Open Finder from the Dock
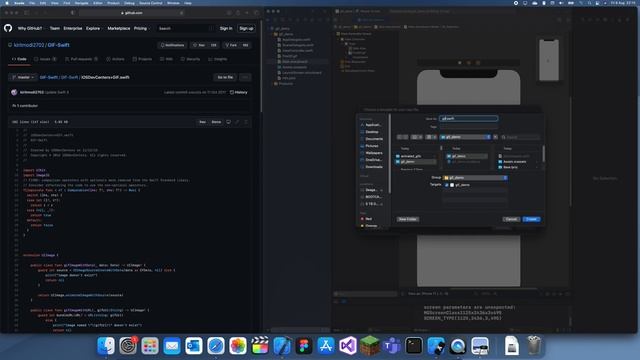The height and width of the screenshot is (360, 640). (106, 346)
